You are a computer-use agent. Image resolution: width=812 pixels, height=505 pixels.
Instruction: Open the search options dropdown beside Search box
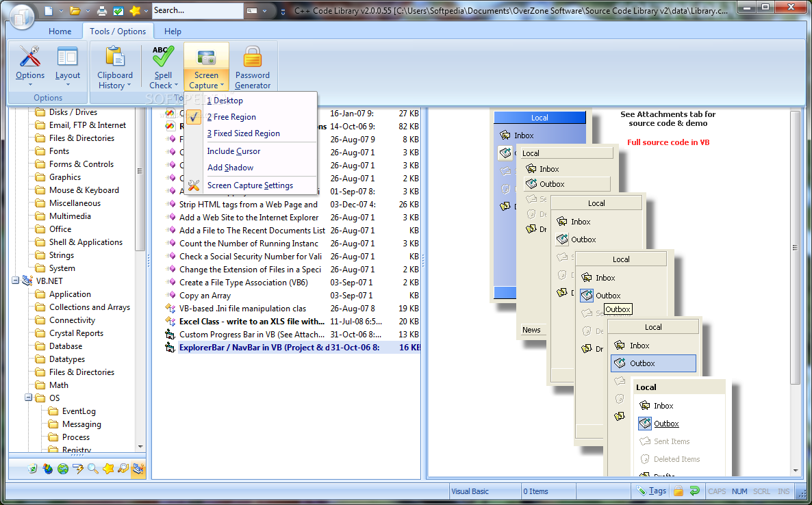[x=265, y=10]
